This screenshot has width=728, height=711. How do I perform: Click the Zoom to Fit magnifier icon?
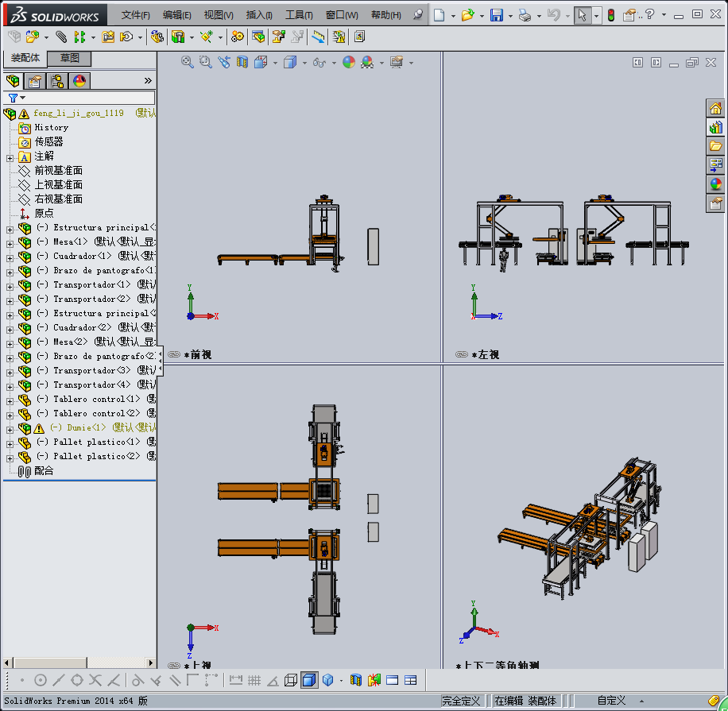pyautogui.click(x=188, y=62)
